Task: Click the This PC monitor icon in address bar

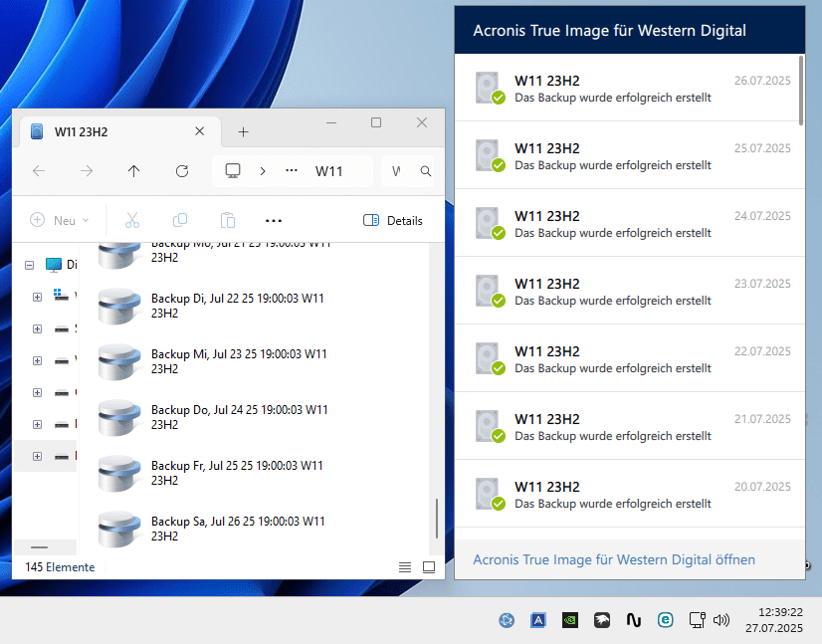Action: pos(233,171)
